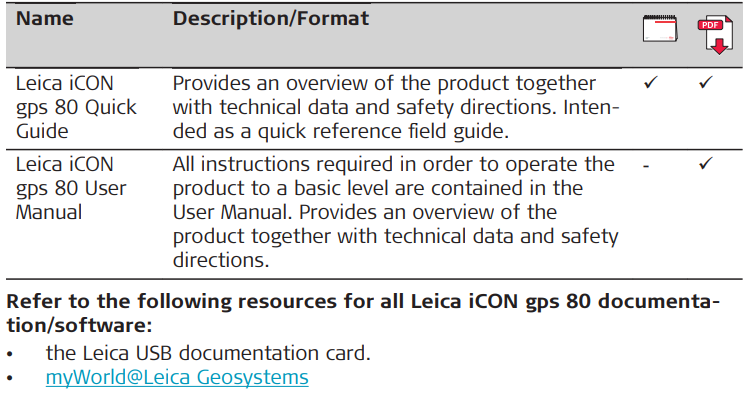Click Quick Guide's PDF-format checkmark
The height and width of the screenshot is (404, 748).
(706, 83)
